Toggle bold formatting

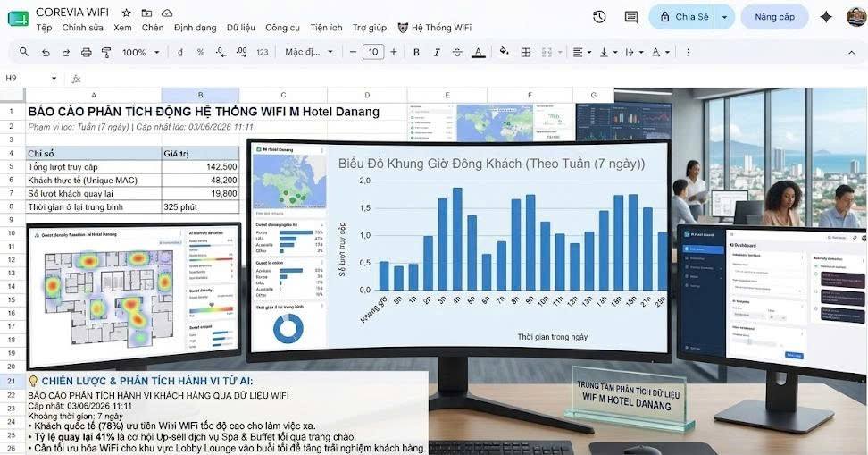tap(416, 52)
